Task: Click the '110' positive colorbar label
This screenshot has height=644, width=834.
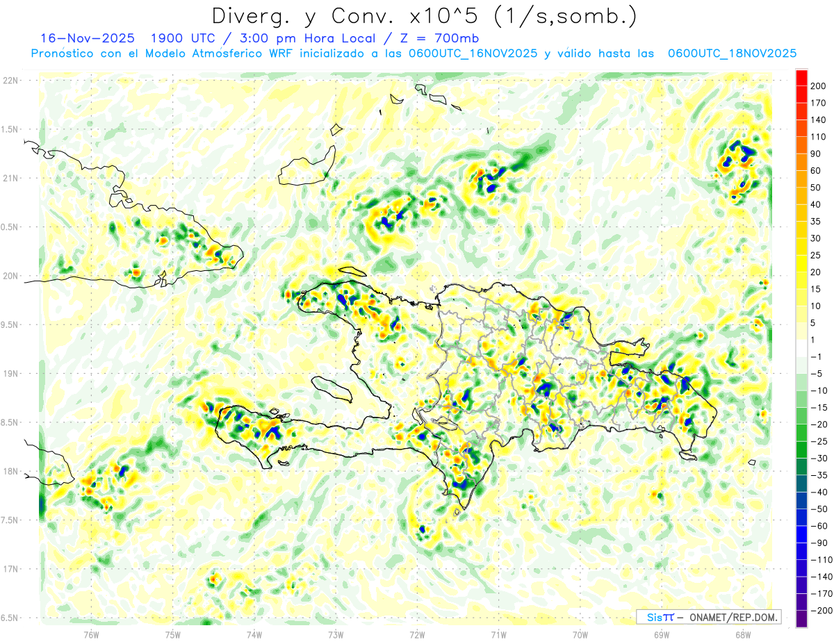Action: click(819, 136)
